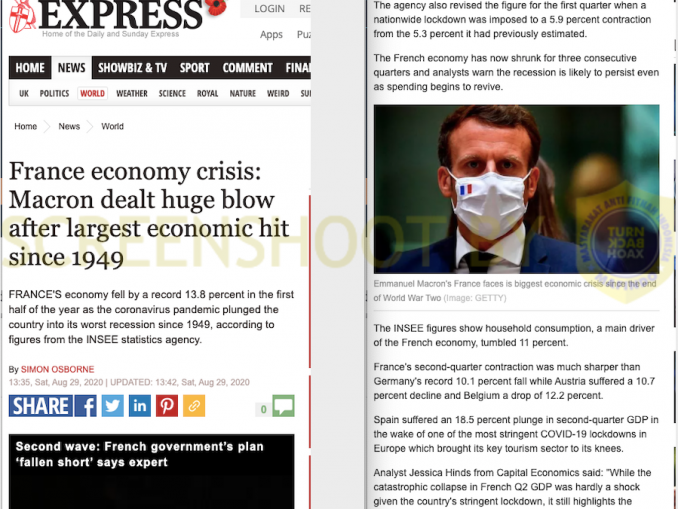Open the HOME navigation tab
The image size is (678, 509).
click(x=30, y=67)
